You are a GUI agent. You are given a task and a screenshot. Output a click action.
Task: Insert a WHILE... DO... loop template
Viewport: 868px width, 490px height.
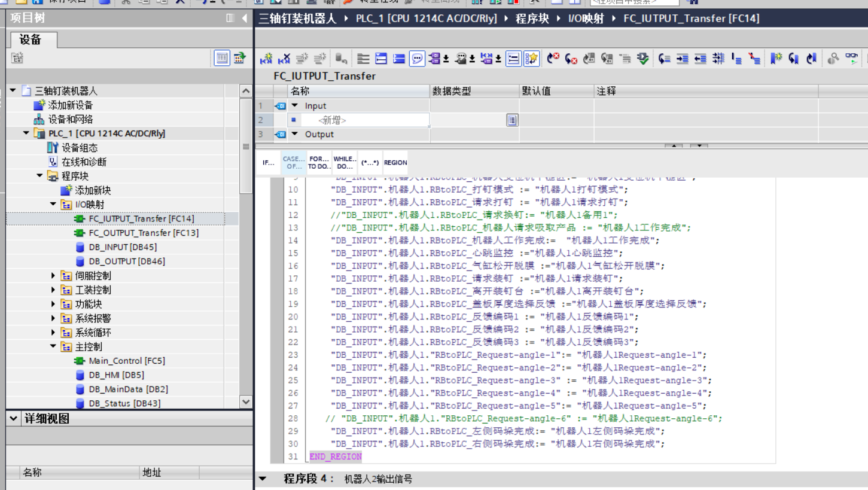pyautogui.click(x=345, y=163)
